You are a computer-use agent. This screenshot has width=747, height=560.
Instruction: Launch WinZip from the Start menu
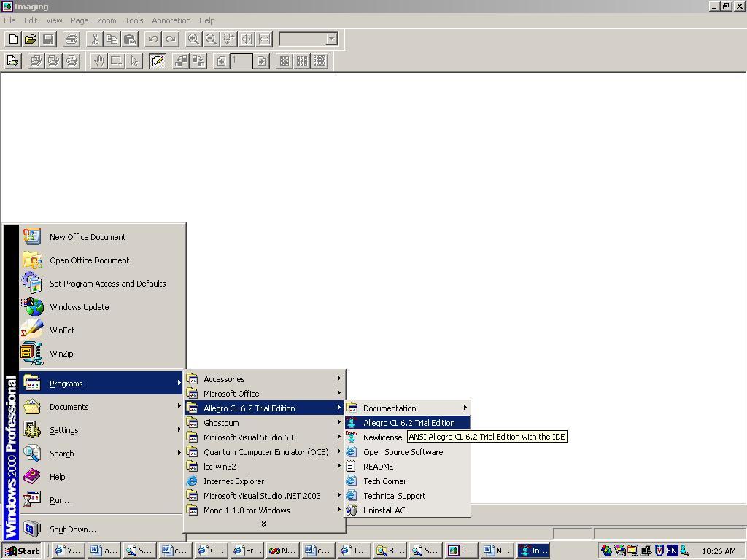(101, 354)
